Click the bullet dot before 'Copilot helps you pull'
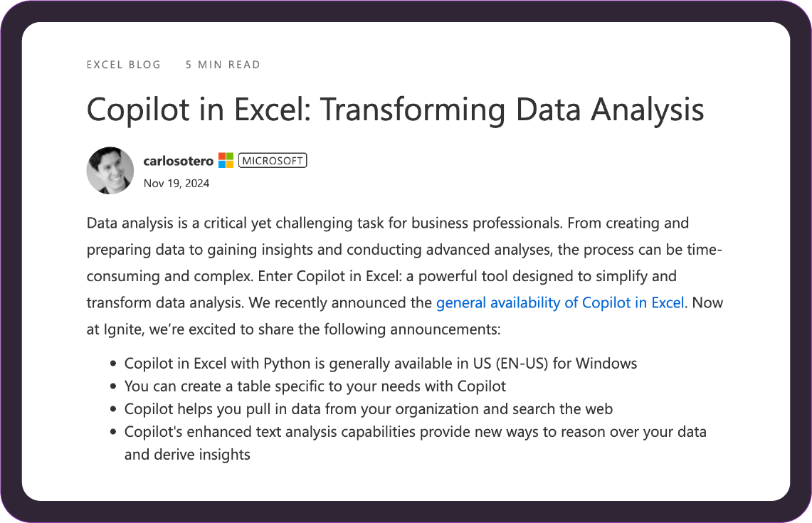812x523 pixels. click(113, 410)
